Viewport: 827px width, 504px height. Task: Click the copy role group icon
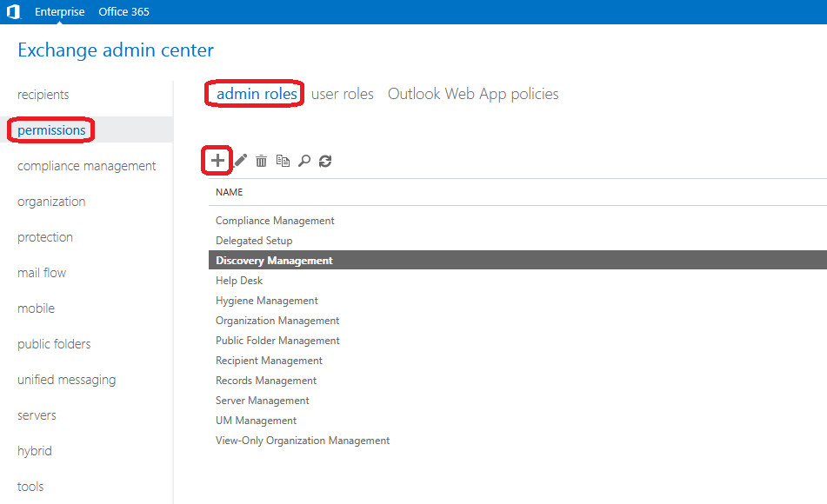tap(283, 161)
